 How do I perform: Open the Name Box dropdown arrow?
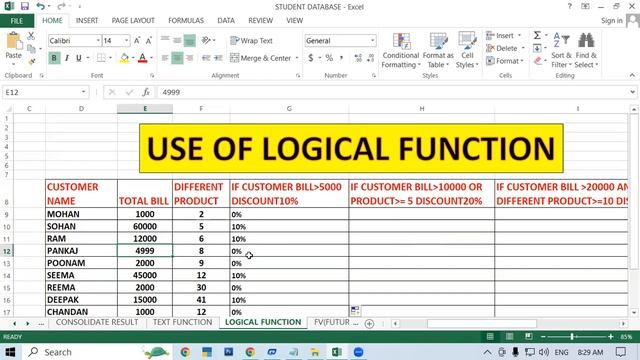tap(83, 92)
